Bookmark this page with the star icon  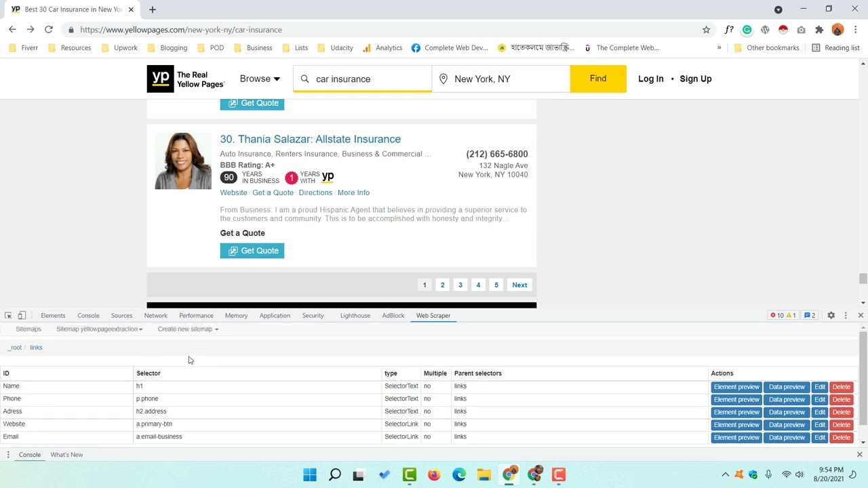pos(706,30)
